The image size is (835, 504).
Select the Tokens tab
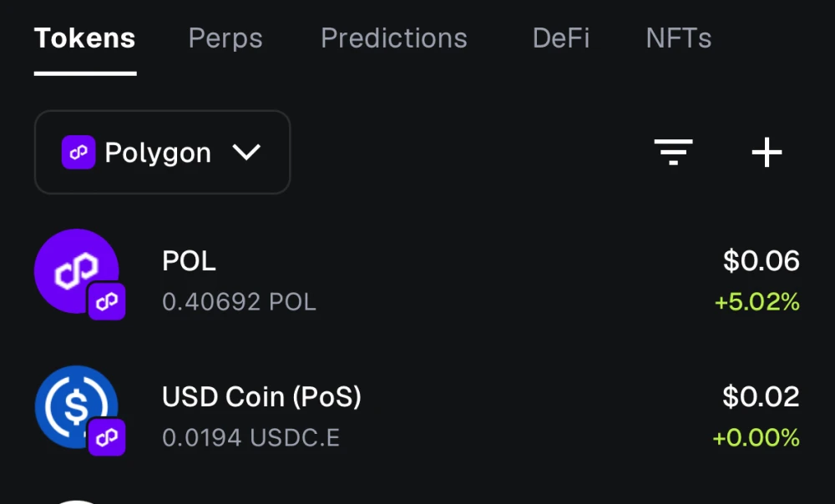pyautogui.click(x=85, y=38)
